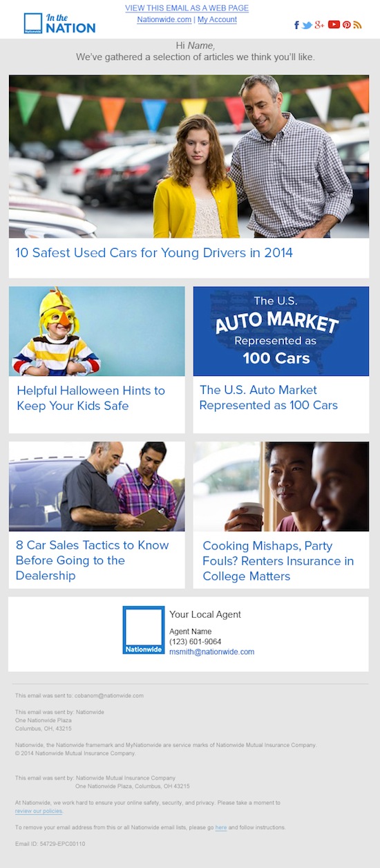Visit the Nationwide.com link
The width and height of the screenshot is (380, 868).
164,19
